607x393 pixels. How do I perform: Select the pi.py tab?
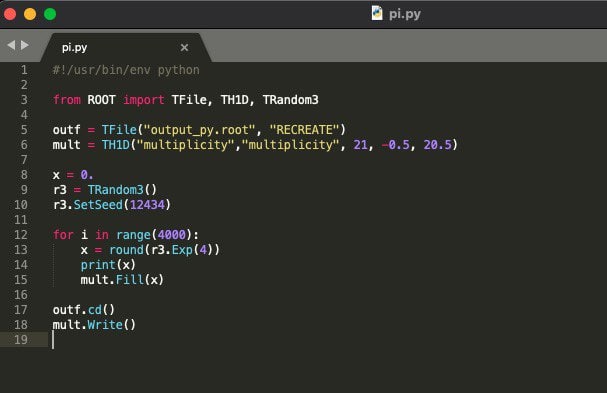(126, 48)
